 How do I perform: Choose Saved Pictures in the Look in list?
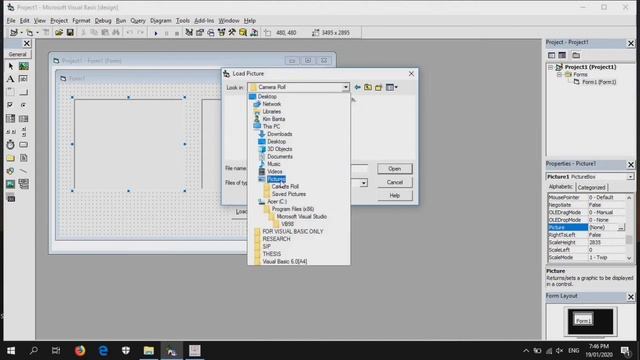tap(289, 194)
